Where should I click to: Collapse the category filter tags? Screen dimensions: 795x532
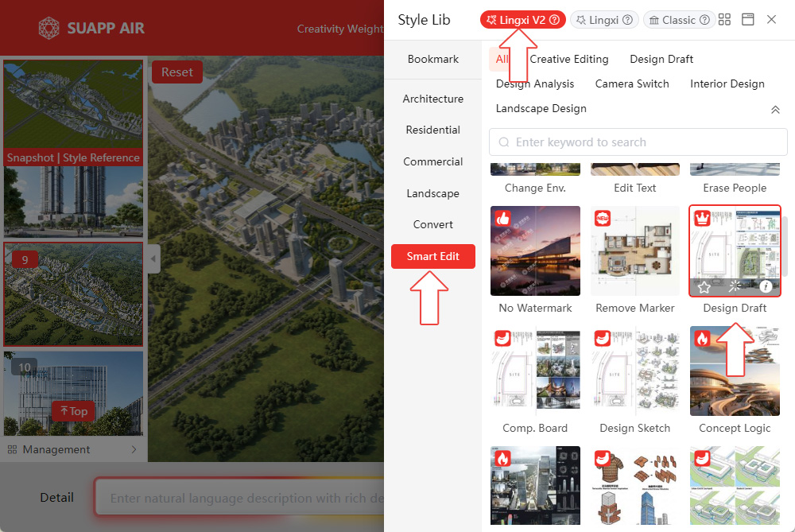(x=775, y=110)
